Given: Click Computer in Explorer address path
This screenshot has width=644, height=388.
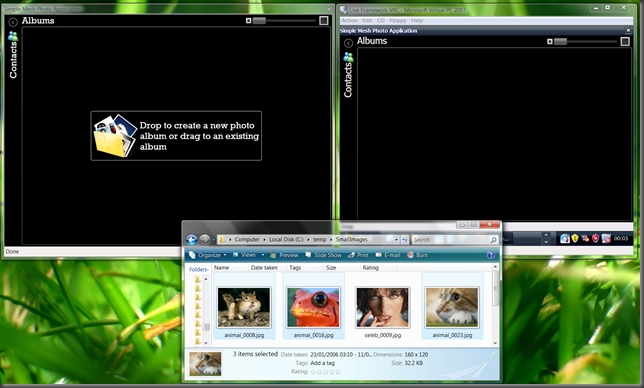Looking at the screenshot, I should [x=247, y=239].
